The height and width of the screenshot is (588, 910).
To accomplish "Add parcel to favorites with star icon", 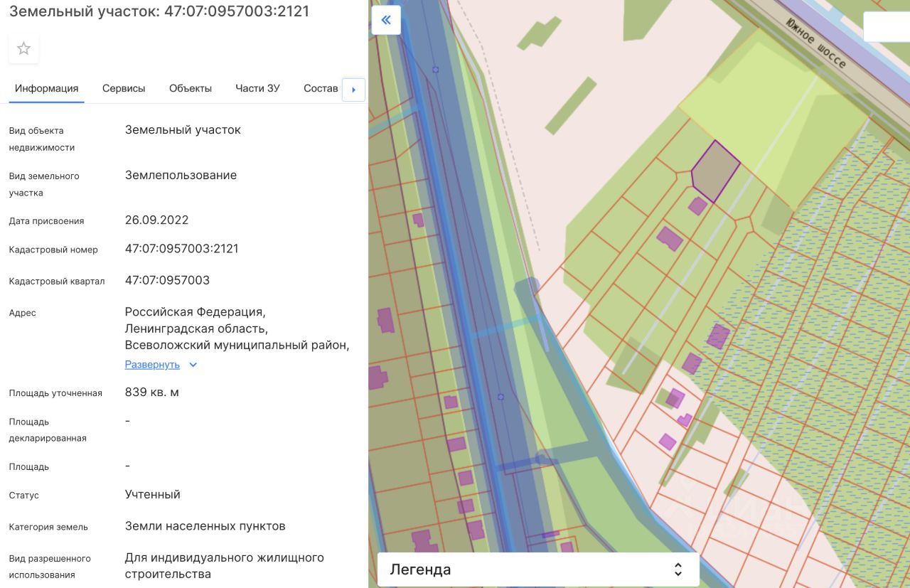I will click(23, 48).
